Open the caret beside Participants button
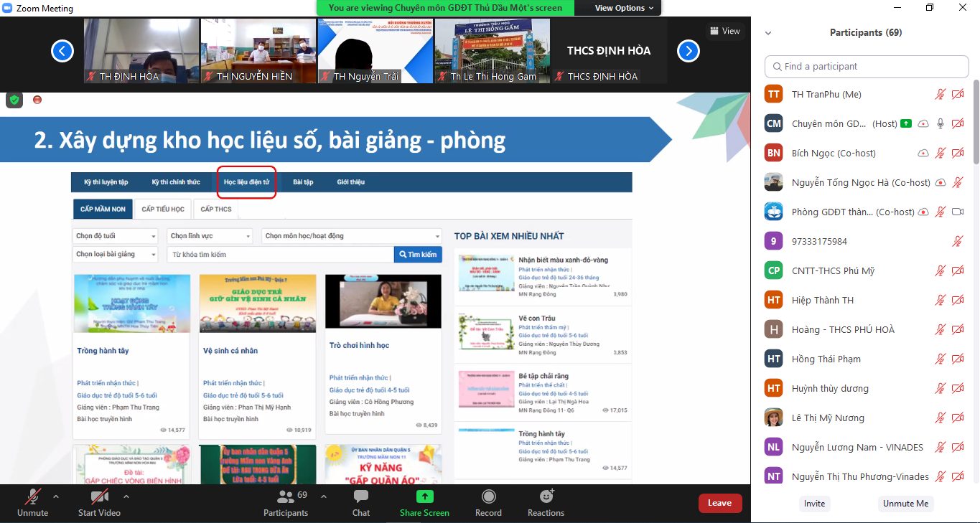The height and width of the screenshot is (523, 980). pyautogui.click(x=323, y=496)
